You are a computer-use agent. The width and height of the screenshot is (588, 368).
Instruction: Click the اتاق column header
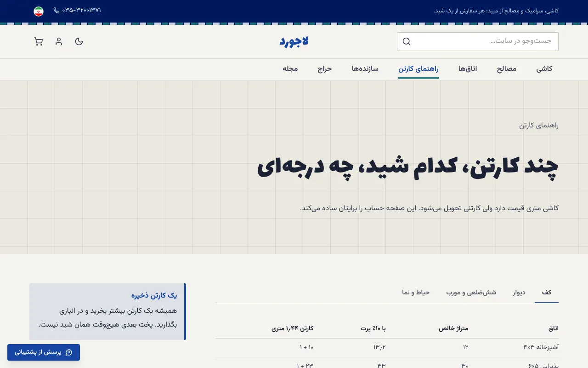coord(554,328)
